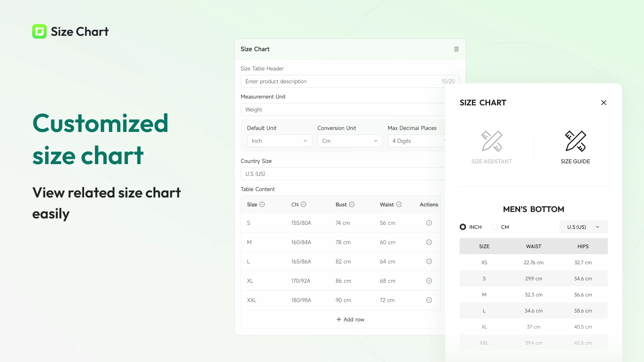Image resolution: width=644 pixels, height=362 pixels.
Task: Open the Size Assistant ruler-pencil icon
Action: click(492, 141)
